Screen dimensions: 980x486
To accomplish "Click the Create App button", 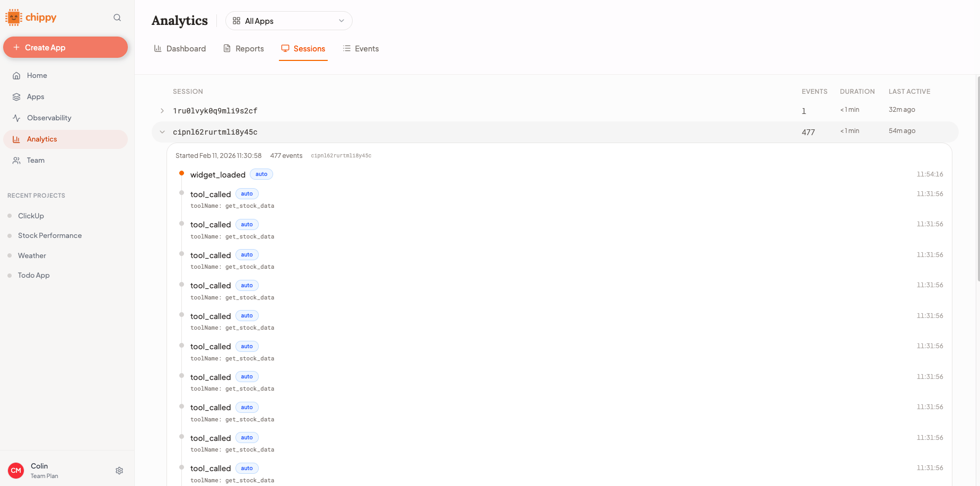I will pyautogui.click(x=65, y=47).
